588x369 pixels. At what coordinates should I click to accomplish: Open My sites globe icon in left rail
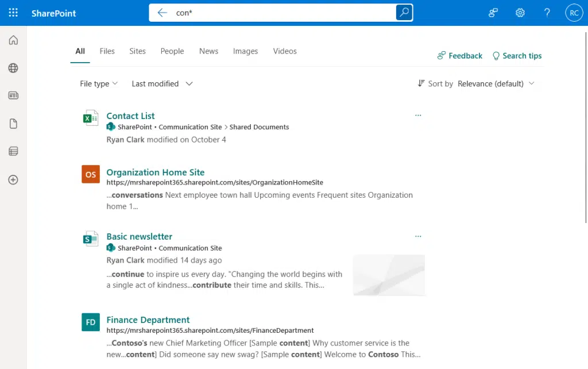click(13, 68)
